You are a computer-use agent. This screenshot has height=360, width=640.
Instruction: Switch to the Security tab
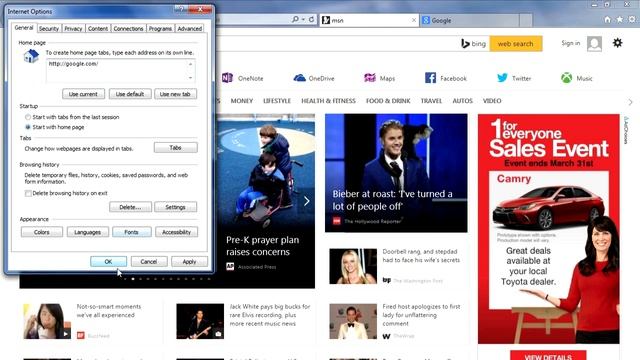click(49, 29)
